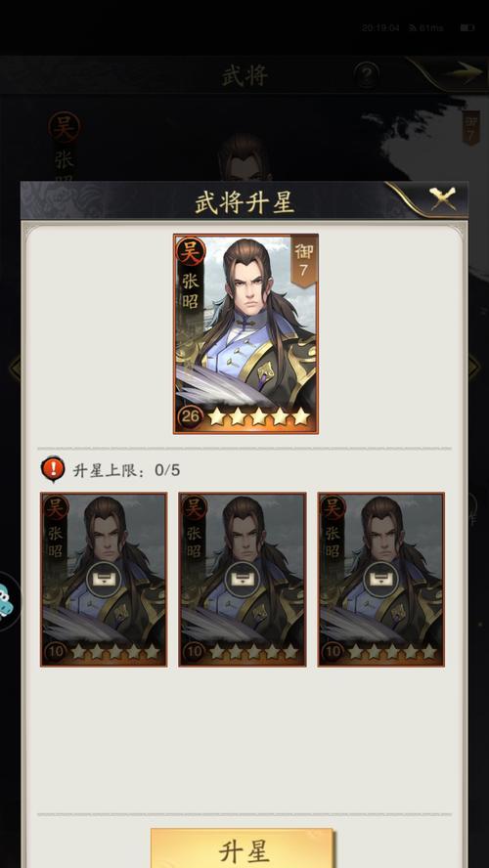Tap the five gold stars on main card
This screenshot has width=489, height=868.
click(259, 416)
